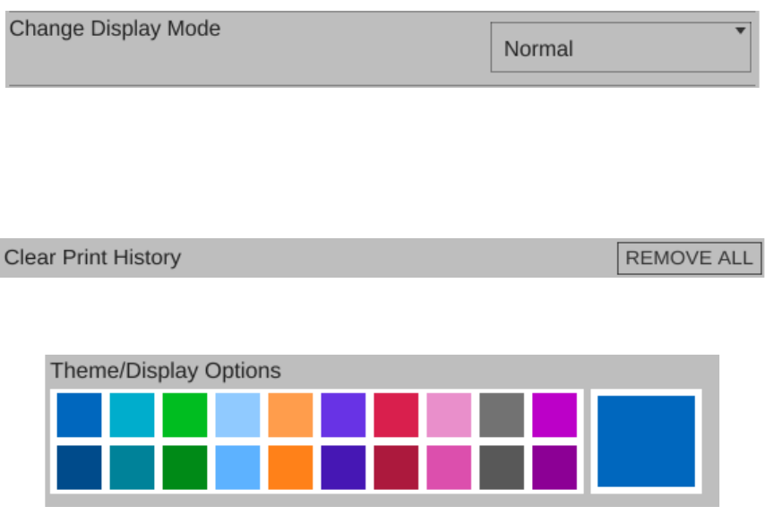Image resolution: width=765 pixels, height=532 pixels.
Task: Pick the medium gray theme swatch
Action: point(502,415)
